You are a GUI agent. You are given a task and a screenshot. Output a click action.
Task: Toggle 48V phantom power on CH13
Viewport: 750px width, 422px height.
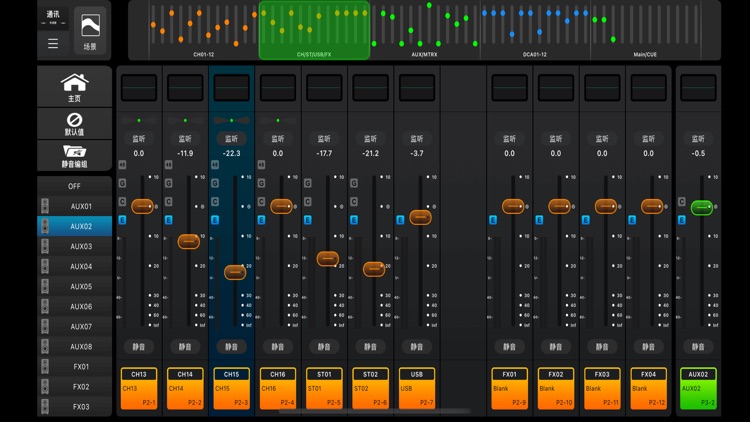pyautogui.click(x=122, y=165)
